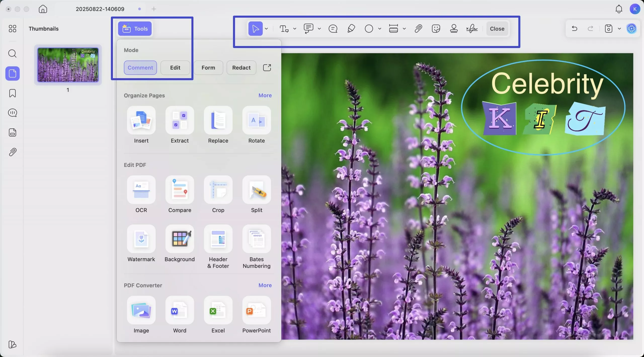Click More next to PDF Converter

[265, 285]
